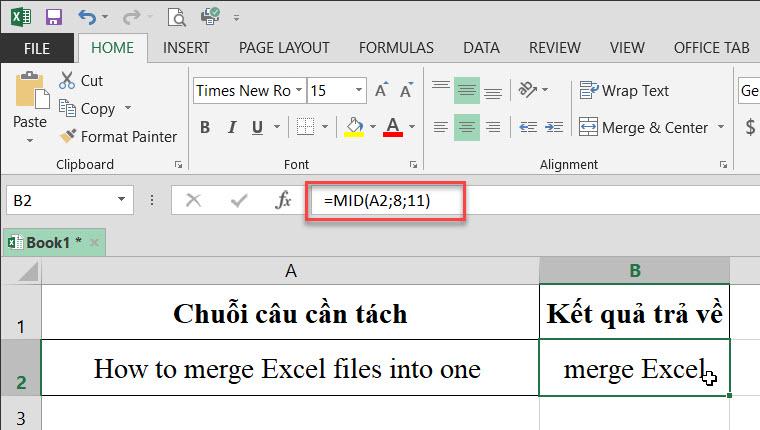Click the Excel application icon

(21, 17)
